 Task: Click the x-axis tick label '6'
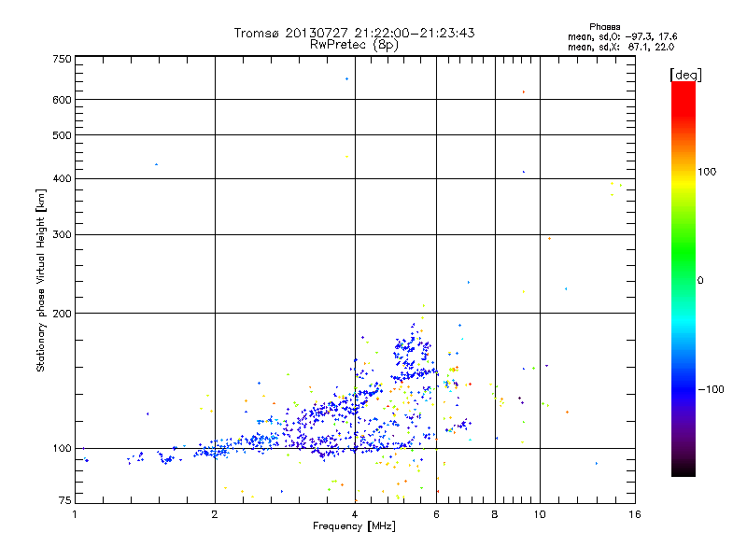point(436,514)
